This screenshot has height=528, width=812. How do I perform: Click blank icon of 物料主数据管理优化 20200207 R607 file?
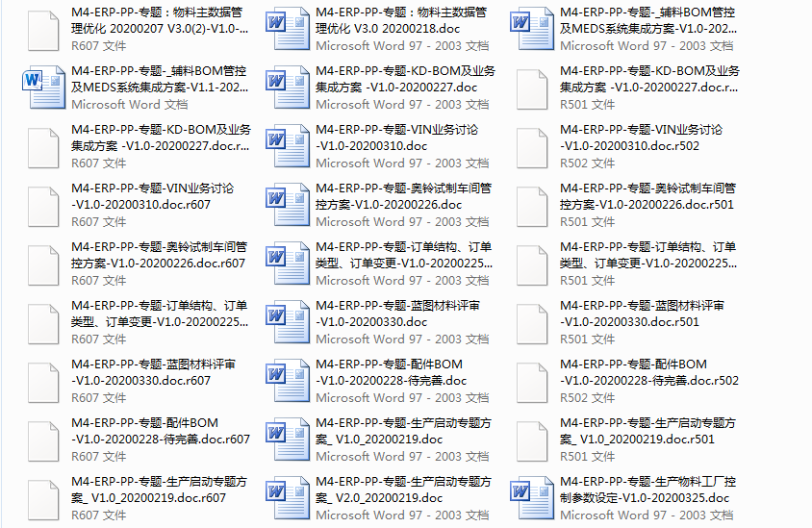(43, 30)
